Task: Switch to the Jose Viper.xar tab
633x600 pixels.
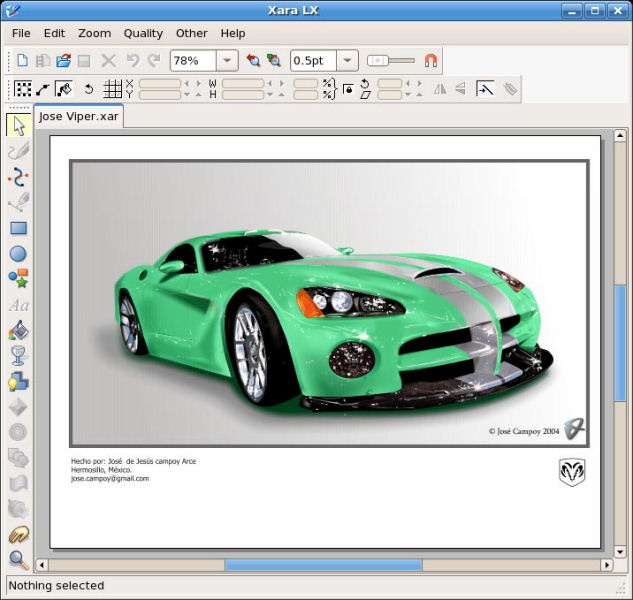Action: [78, 116]
